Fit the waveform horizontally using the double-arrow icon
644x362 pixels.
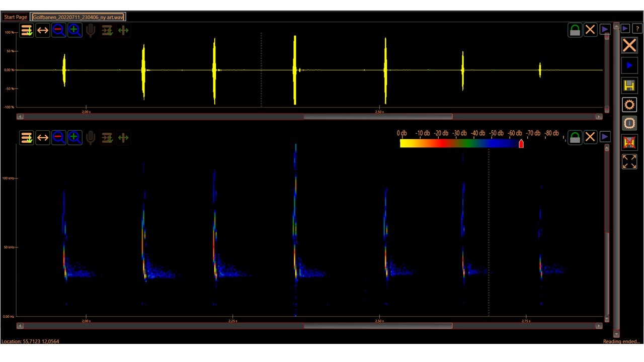[x=43, y=31]
